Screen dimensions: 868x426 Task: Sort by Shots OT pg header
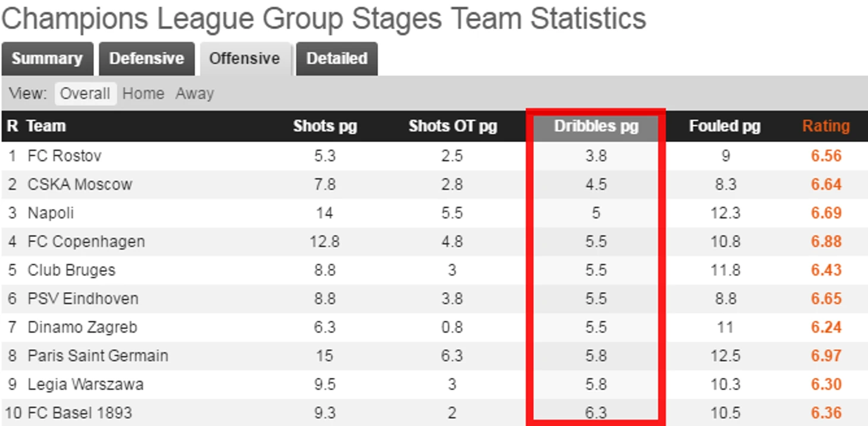[452, 126]
